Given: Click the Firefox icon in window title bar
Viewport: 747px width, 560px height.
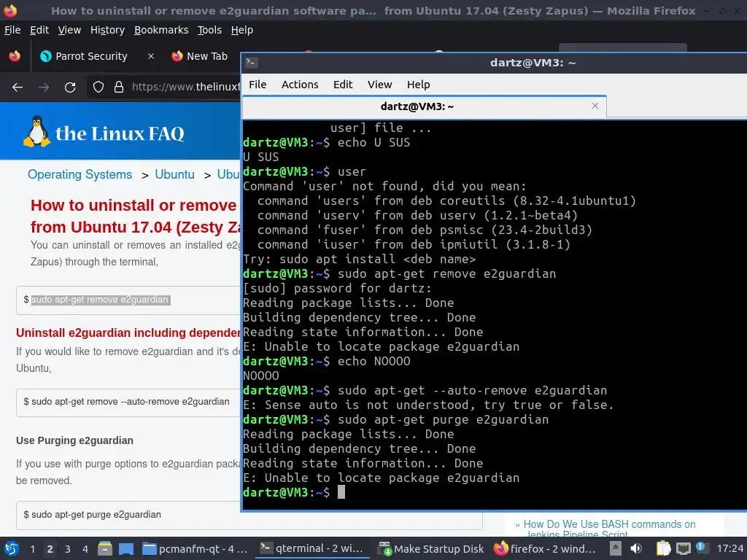Looking at the screenshot, I should [x=10, y=10].
